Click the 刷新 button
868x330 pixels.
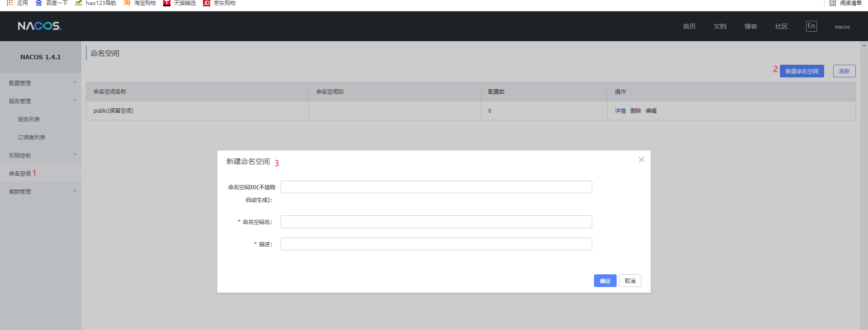click(844, 71)
